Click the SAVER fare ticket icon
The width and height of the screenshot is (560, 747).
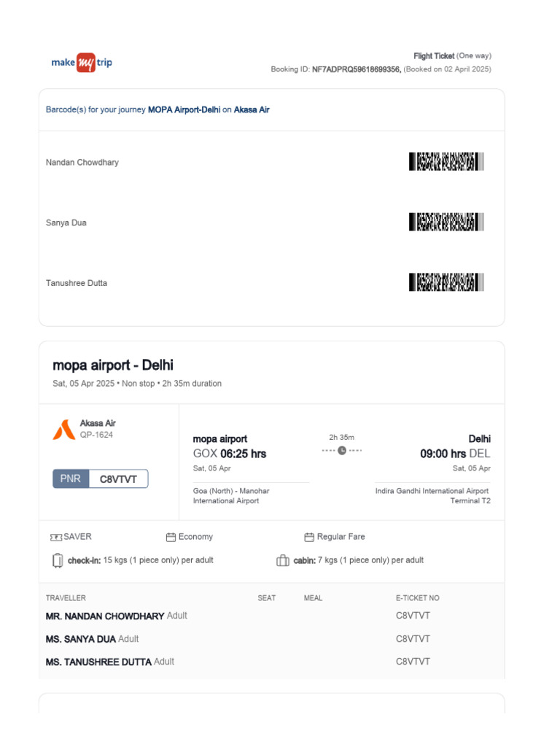56,537
